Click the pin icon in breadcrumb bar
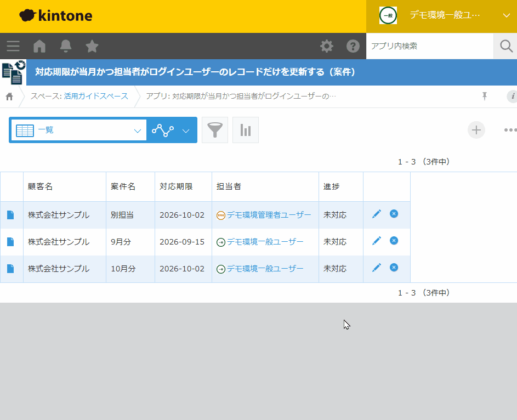The image size is (517, 420). pyautogui.click(x=484, y=97)
